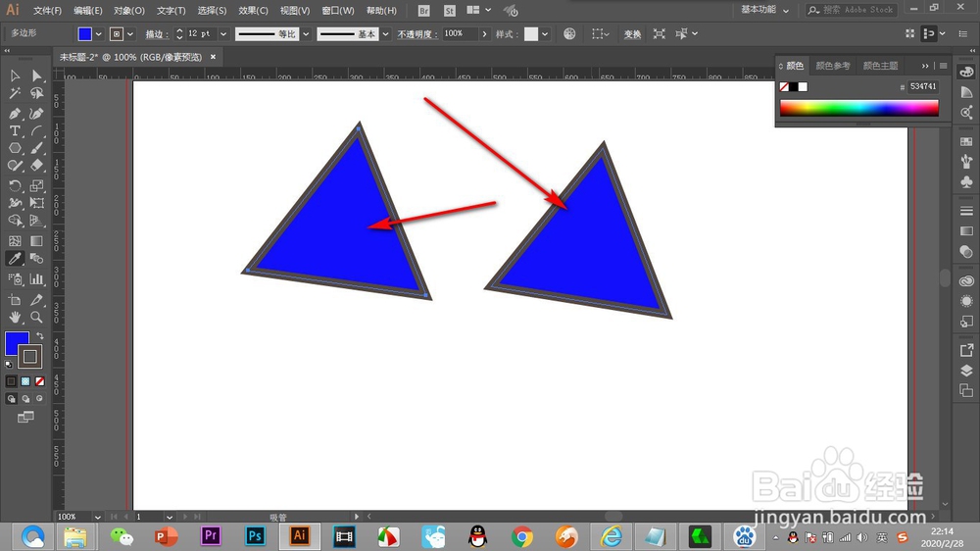This screenshot has height=551, width=980.
Task: Select the Pen tool
Action: click(x=15, y=113)
